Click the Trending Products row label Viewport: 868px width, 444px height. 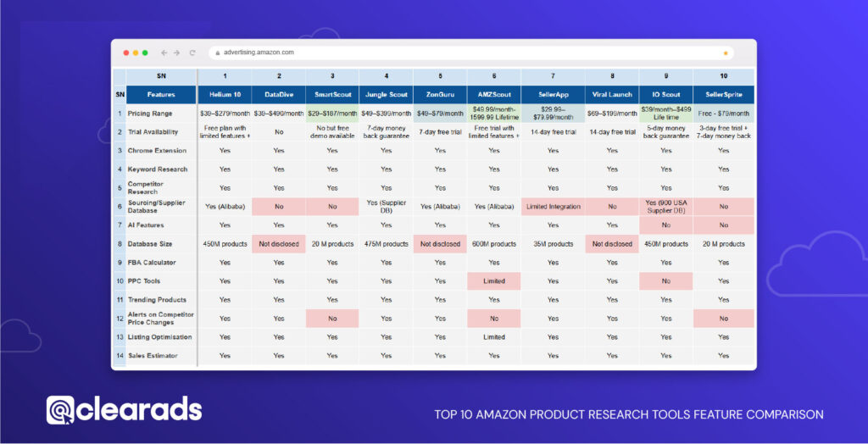(161, 299)
